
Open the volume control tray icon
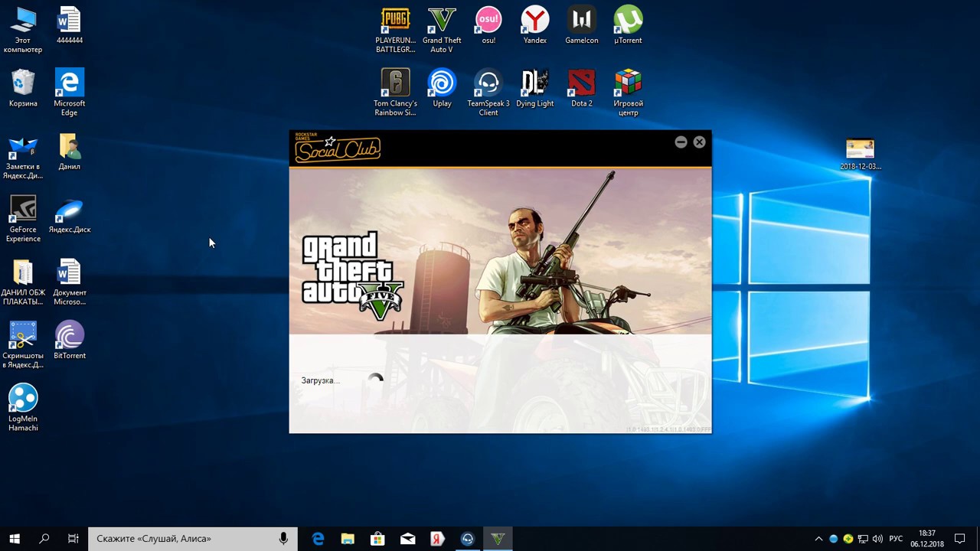877,539
